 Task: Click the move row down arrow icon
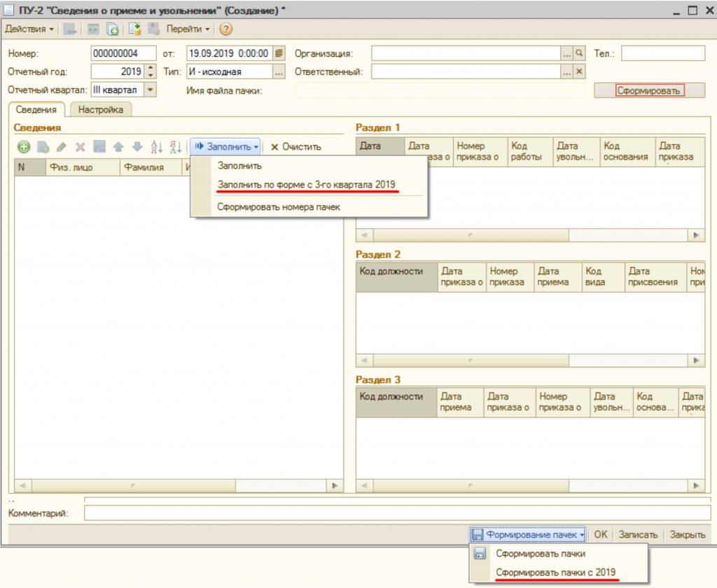tap(137, 147)
